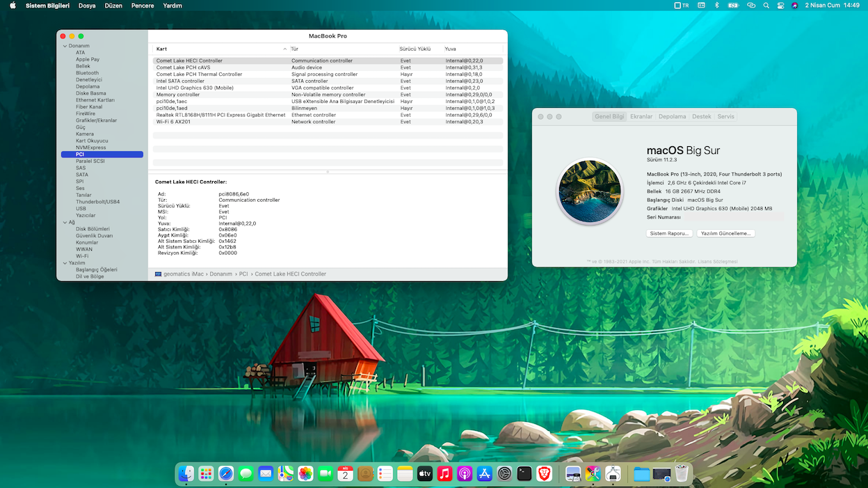Image resolution: width=868 pixels, height=488 pixels.
Task: Sort table by Tür column header
Action: click(x=343, y=49)
